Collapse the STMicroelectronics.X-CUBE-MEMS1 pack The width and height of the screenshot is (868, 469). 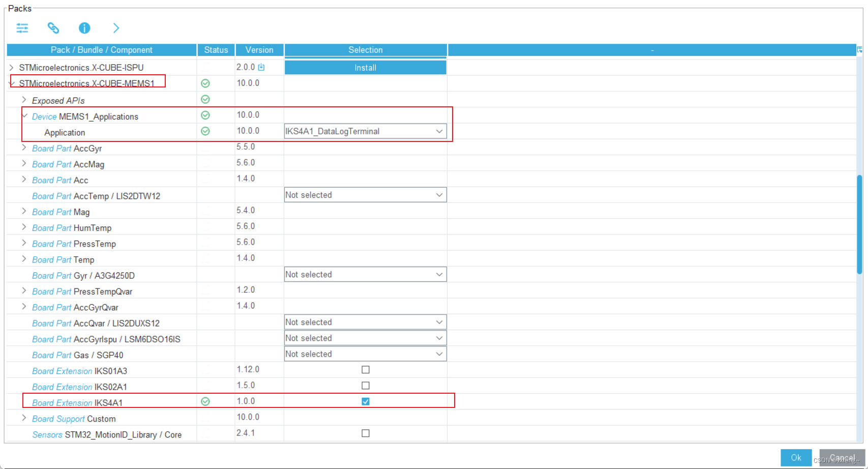click(x=12, y=83)
